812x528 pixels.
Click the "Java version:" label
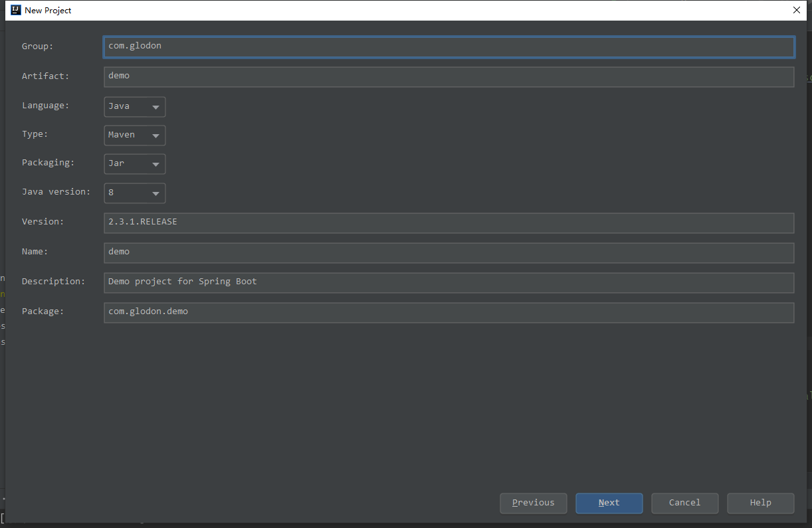tap(56, 192)
